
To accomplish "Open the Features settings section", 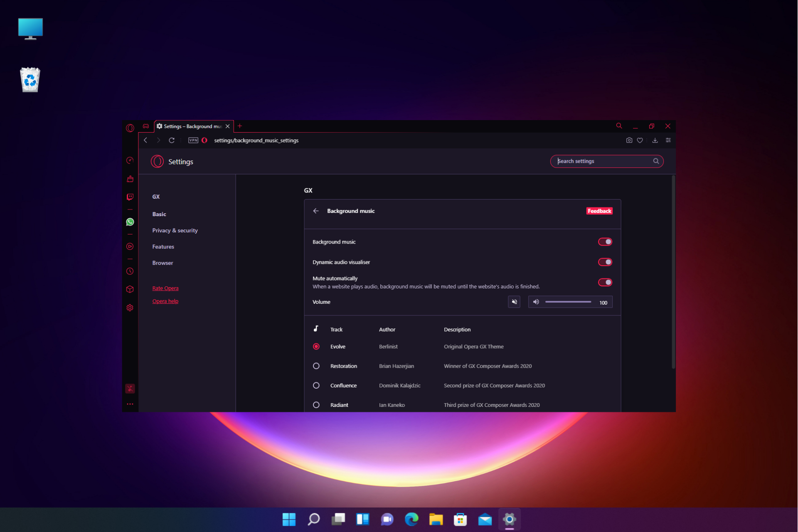I will coord(163,246).
